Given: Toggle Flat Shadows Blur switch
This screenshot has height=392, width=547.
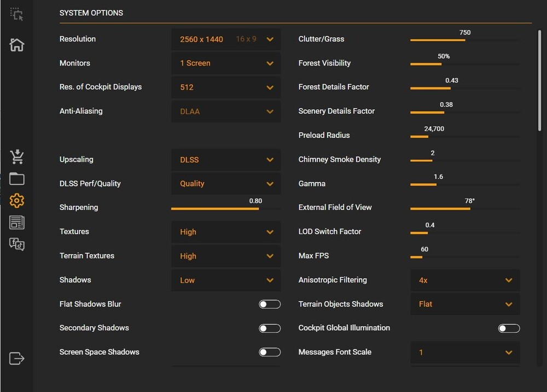Looking at the screenshot, I should 270,304.
